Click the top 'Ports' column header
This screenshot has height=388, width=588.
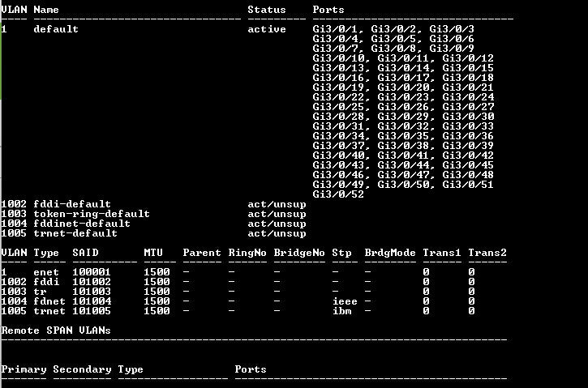coord(328,10)
